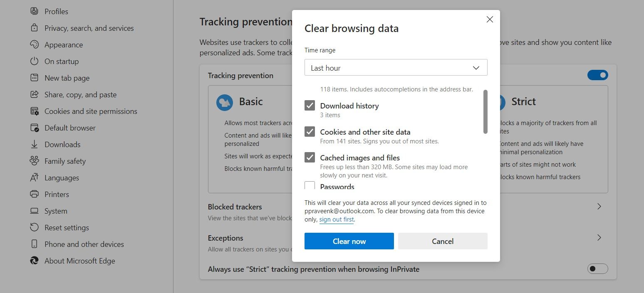Expand the Exceptions chevron
644x293 pixels.
(x=599, y=238)
